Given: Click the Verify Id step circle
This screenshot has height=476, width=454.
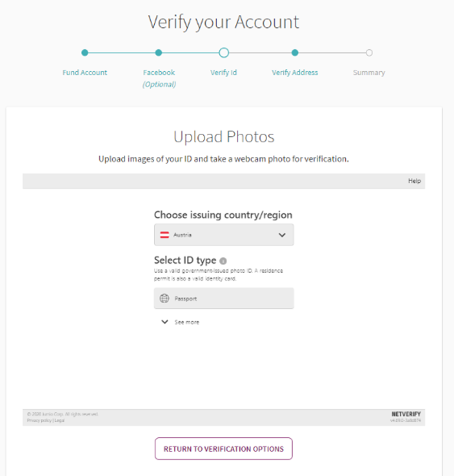Looking at the screenshot, I should (224, 53).
